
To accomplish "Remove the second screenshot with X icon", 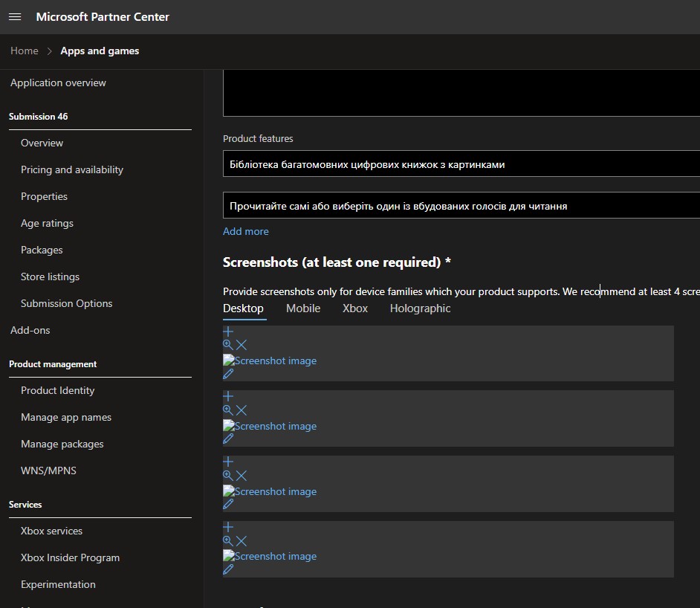I will point(242,410).
